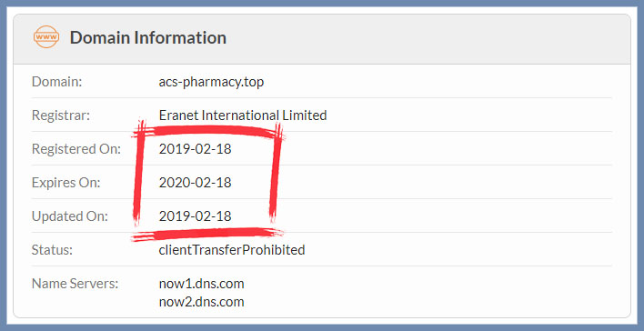Click the Registrar: field label
Screen dimensions: 644x331
[x=60, y=115]
